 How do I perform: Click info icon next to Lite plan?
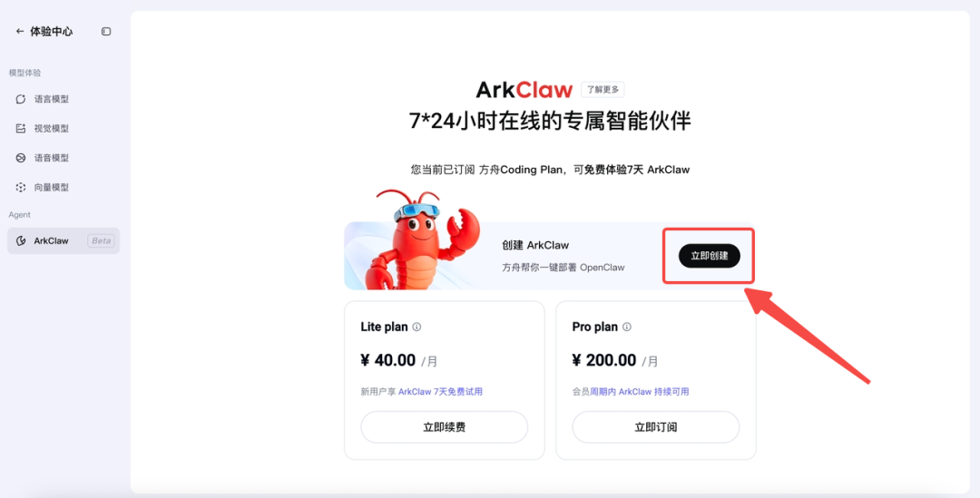pos(416,327)
